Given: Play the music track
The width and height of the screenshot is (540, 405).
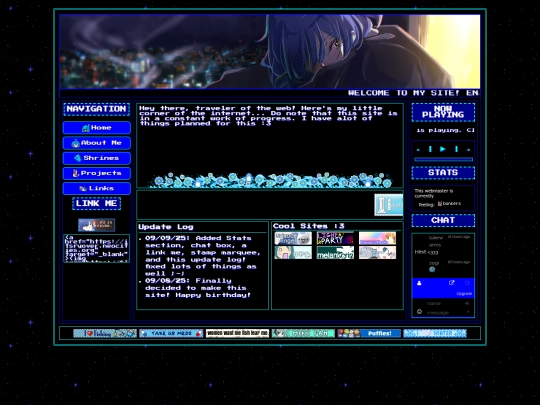Looking at the screenshot, I should pos(443,149).
